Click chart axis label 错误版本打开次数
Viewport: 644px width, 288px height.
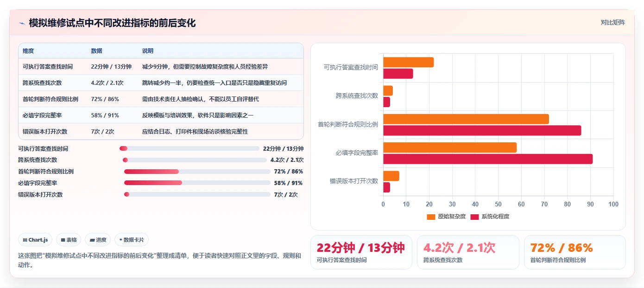[354, 181]
